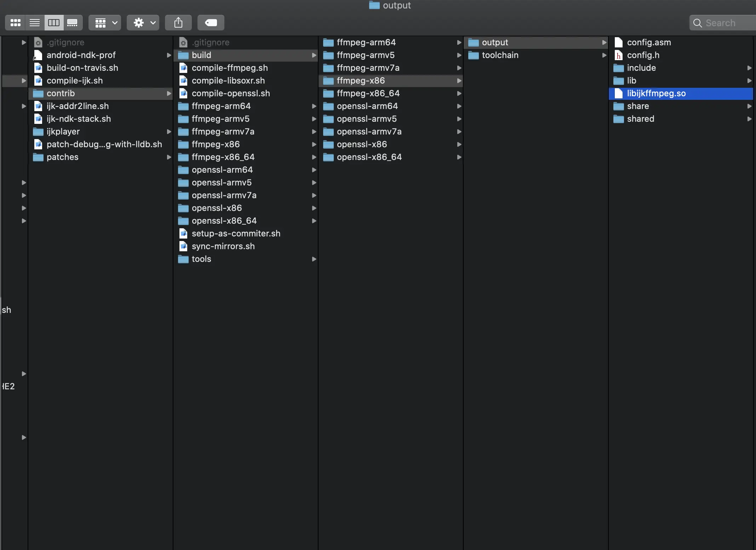The image size is (756, 550).
Task: Open the group-by arrangement dropdown
Action: coord(105,23)
